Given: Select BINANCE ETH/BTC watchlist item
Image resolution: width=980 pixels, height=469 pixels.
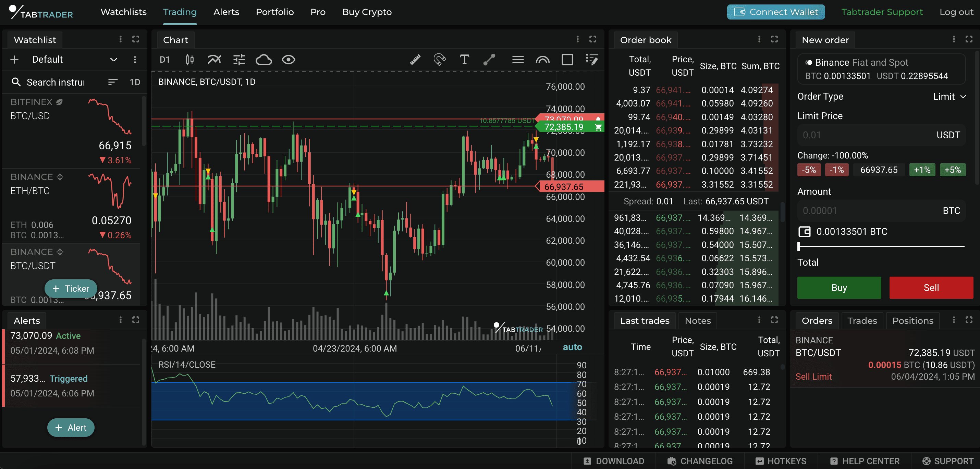Looking at the screenshot, I should point(71,206).
